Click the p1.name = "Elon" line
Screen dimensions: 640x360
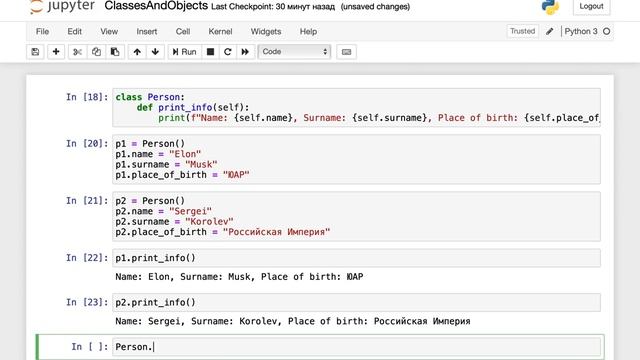(158, 154)
